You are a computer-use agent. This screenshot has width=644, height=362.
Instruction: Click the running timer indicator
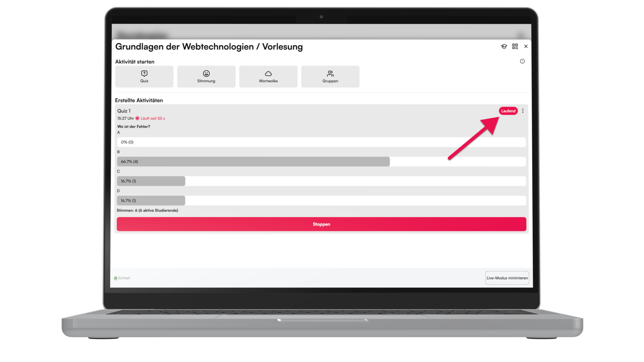pos(137,118)
